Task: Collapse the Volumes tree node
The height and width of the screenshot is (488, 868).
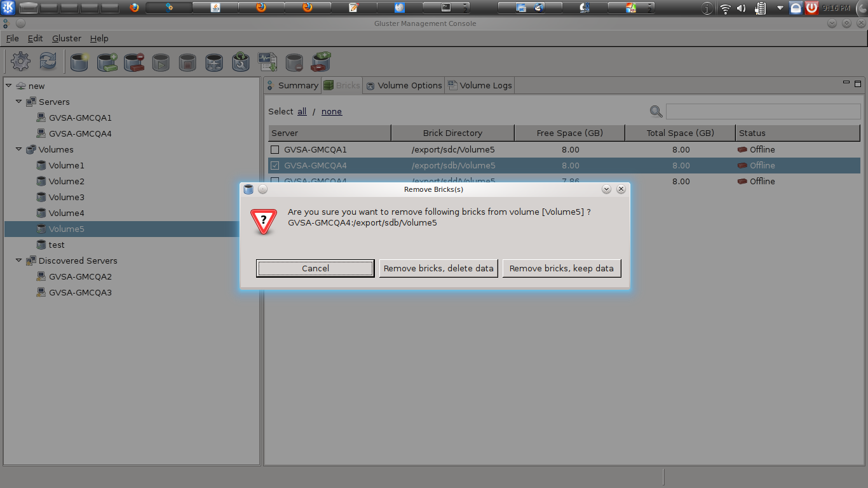Action: [19, 149]
